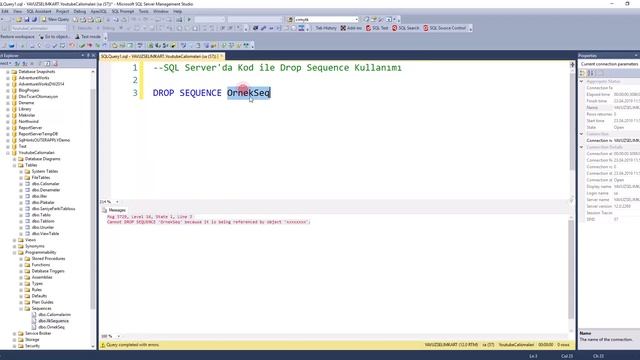Select the dbo.Urunler table

[43, 227]
